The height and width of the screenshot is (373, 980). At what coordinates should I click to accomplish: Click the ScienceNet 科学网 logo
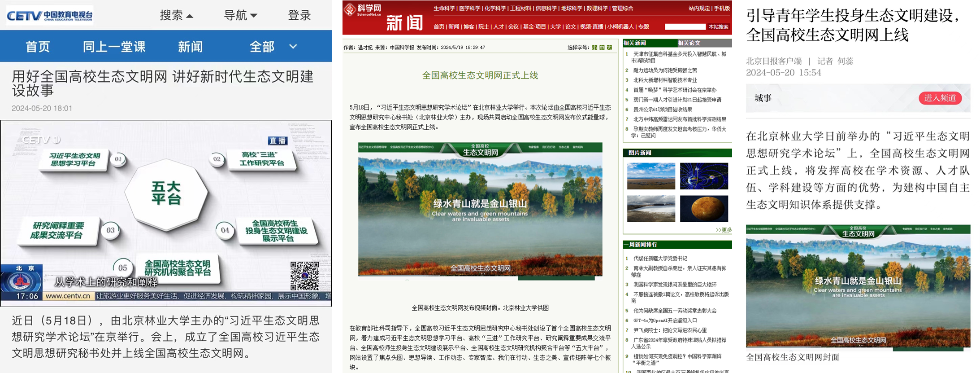click(x=363, y=10)
